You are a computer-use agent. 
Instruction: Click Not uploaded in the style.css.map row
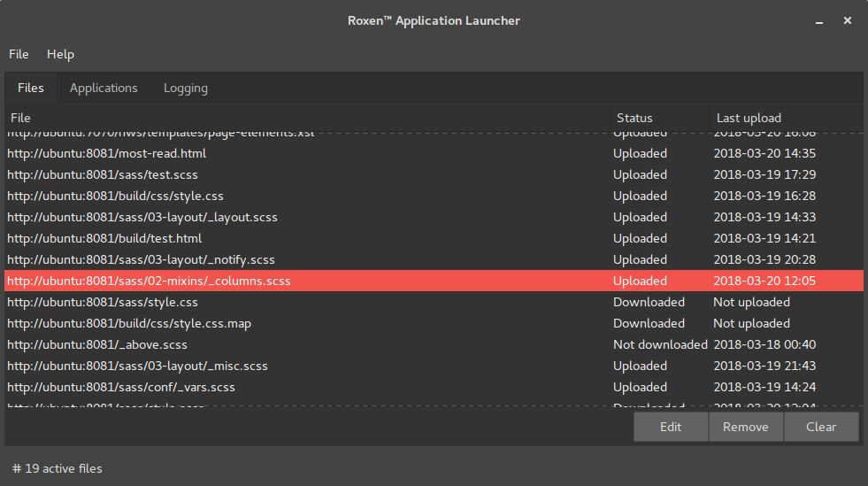click(752, 323)
